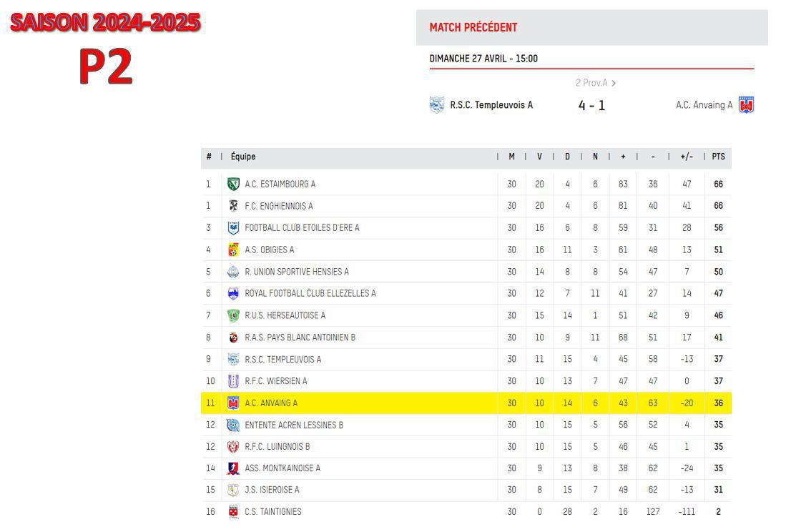Open the MATCH PRÉCÉDENT header tab
Viewport: 796px width, 532px height.
coord(473,27)
